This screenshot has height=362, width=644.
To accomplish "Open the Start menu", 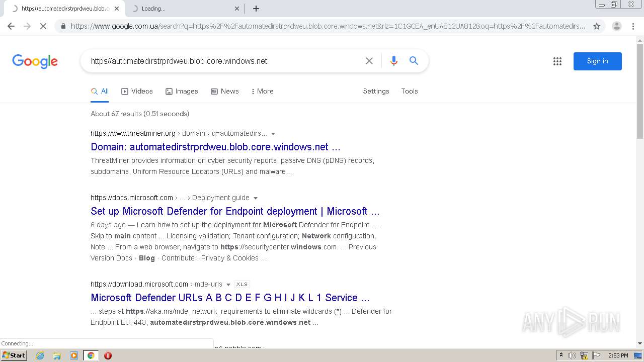I will coord(14,355).
